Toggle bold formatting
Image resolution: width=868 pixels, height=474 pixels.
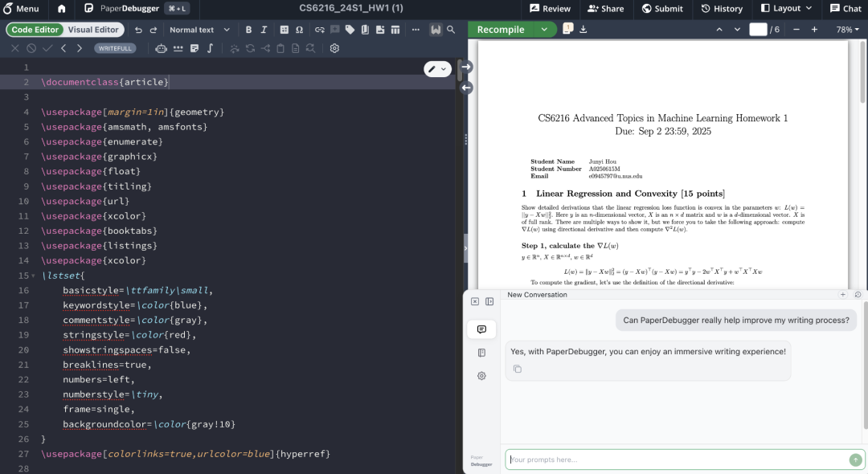248,29
